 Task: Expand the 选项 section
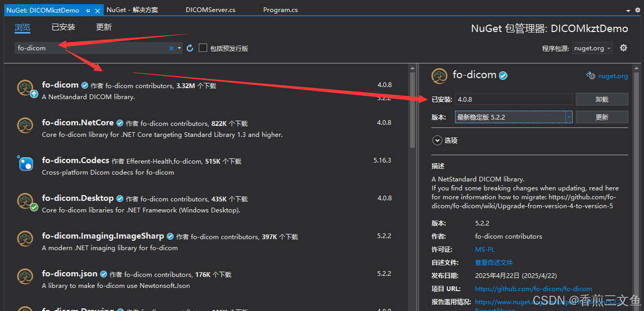tap(437, 140)
